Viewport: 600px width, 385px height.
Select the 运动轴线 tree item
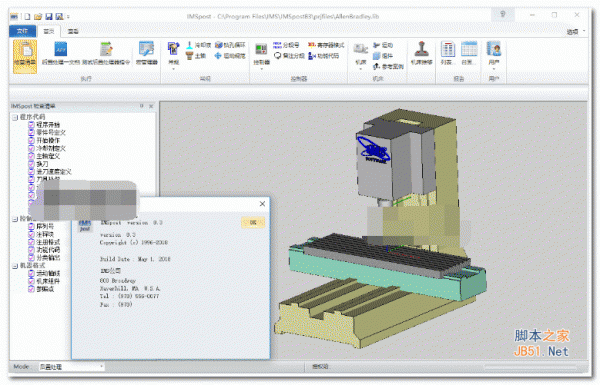(x=48, y=273)
